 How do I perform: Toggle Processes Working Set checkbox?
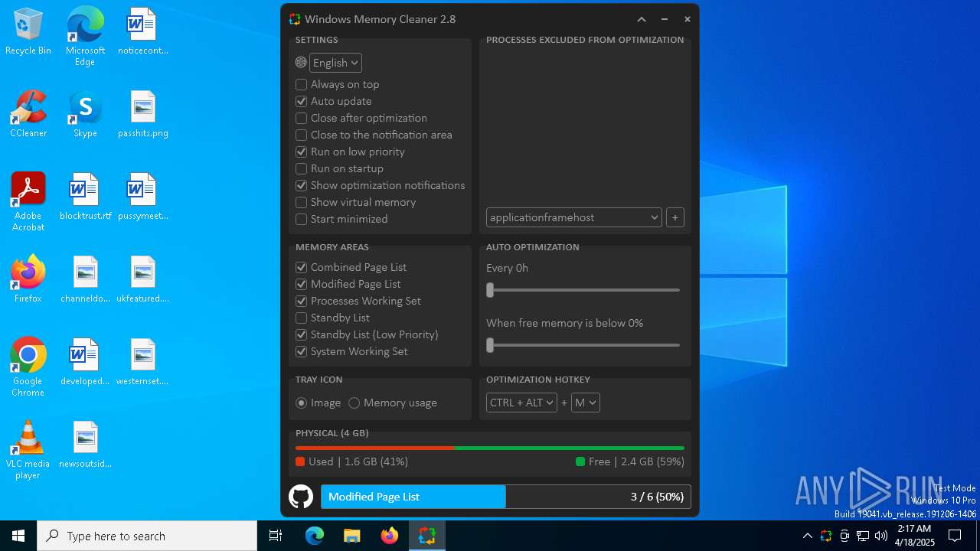point(358,301)
